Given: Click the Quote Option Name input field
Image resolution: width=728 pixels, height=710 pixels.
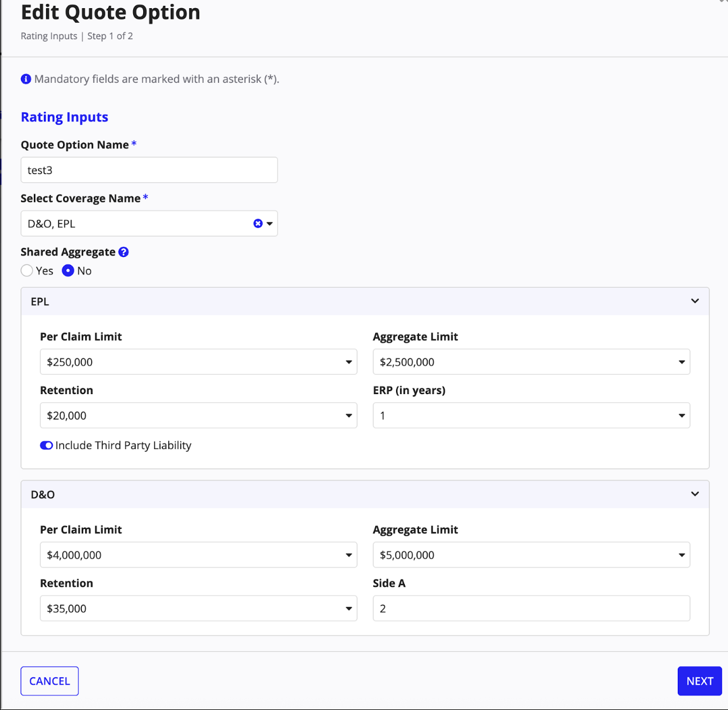Looking at the screenshot, I should click(x=149, y=170).
